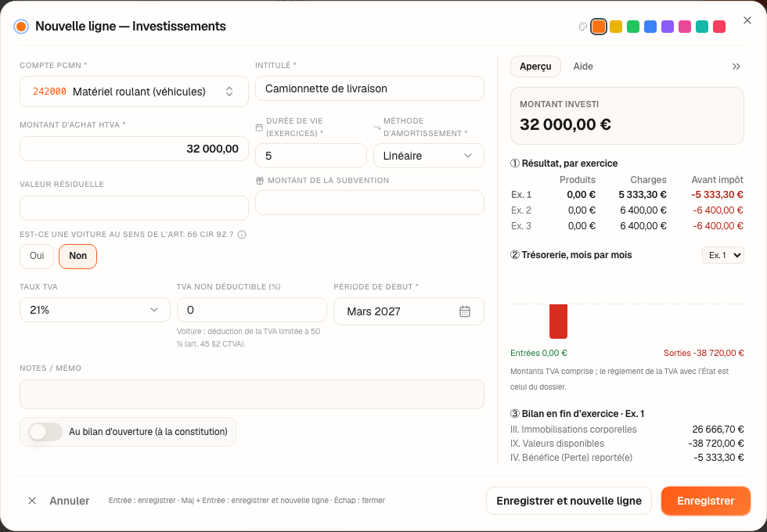Screen dimensions: 767x532
Task: Open the calendar icon in Période de début
Action: [x=465, y=311]
